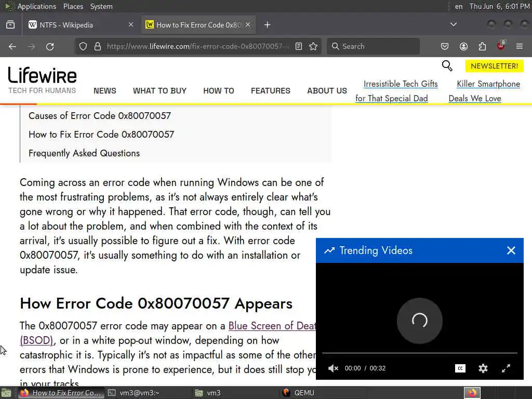Open Firefox hamburger application menu
This screenshot has height=399, width=532.
coord(520,46)
